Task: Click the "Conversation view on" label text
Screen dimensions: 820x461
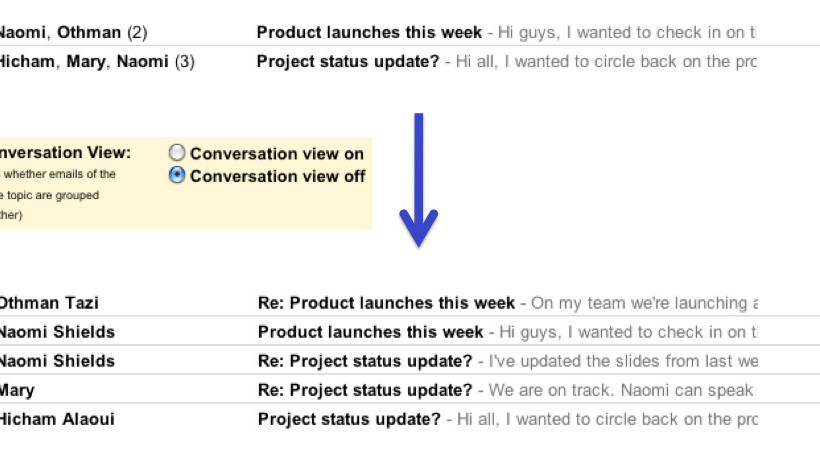Action: 277,154
